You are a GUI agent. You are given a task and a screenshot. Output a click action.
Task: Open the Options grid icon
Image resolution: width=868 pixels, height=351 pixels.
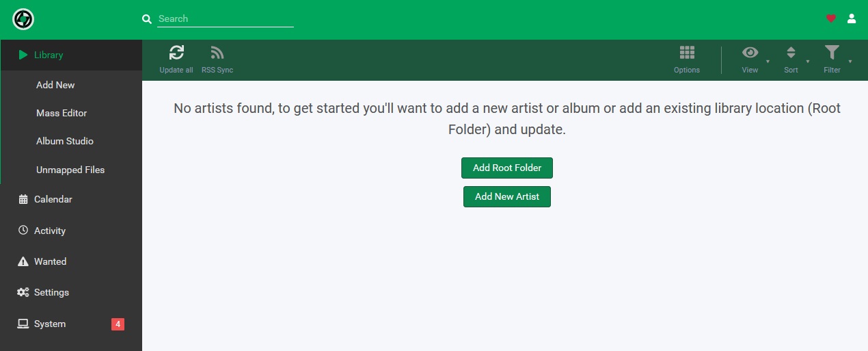687,53
